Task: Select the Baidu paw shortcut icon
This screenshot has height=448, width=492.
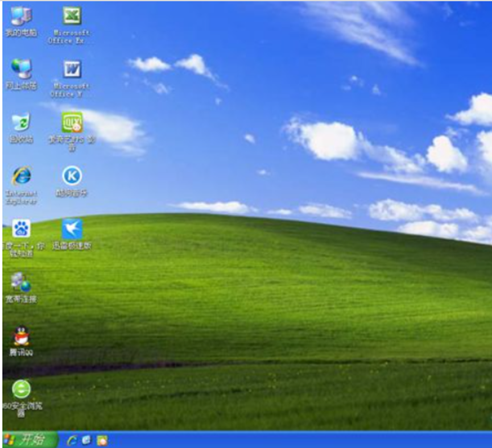Action: [21, 229]
